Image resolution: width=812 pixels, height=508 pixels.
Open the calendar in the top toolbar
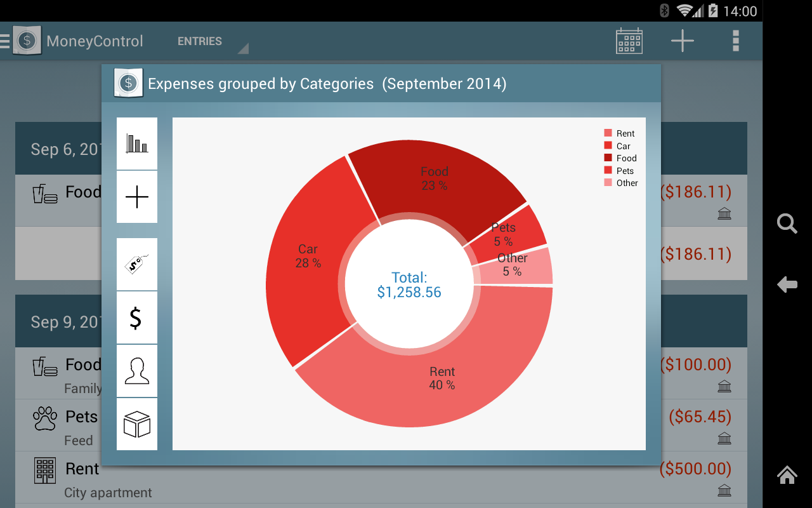(629, 41)
